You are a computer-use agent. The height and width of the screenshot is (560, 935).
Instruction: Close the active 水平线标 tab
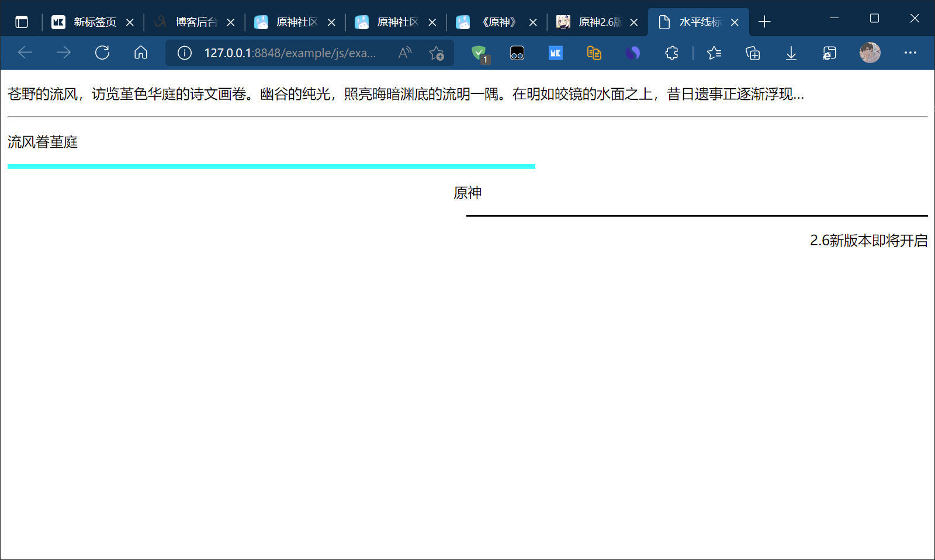pyautogui.click(x=735, y=22)
